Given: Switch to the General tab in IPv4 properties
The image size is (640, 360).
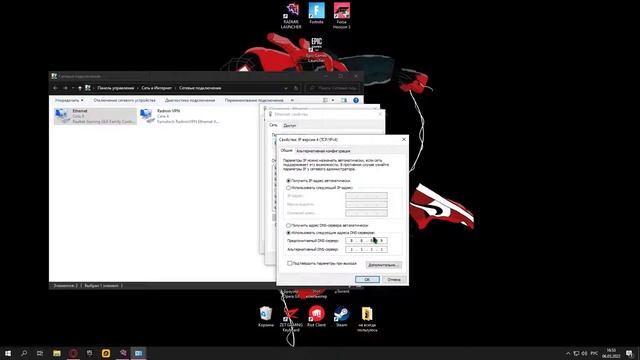Looking at the screenshot, I should pyautogui.click(x=287, y=151).
